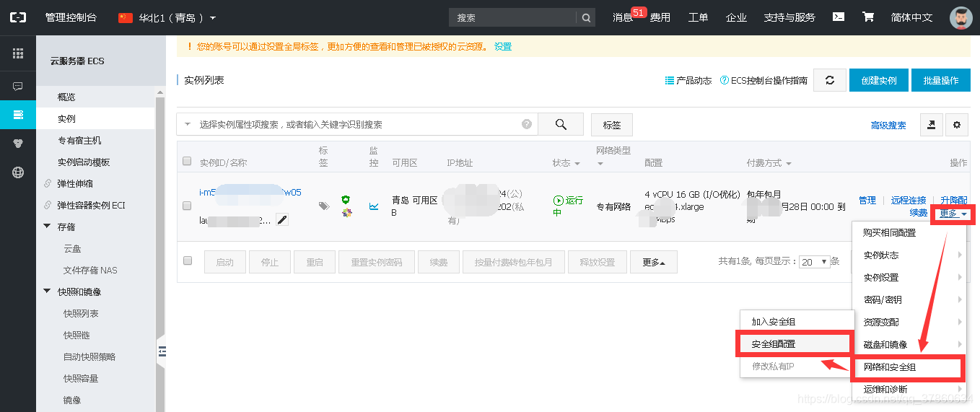Open column settings gear icon

coord(957,124)
